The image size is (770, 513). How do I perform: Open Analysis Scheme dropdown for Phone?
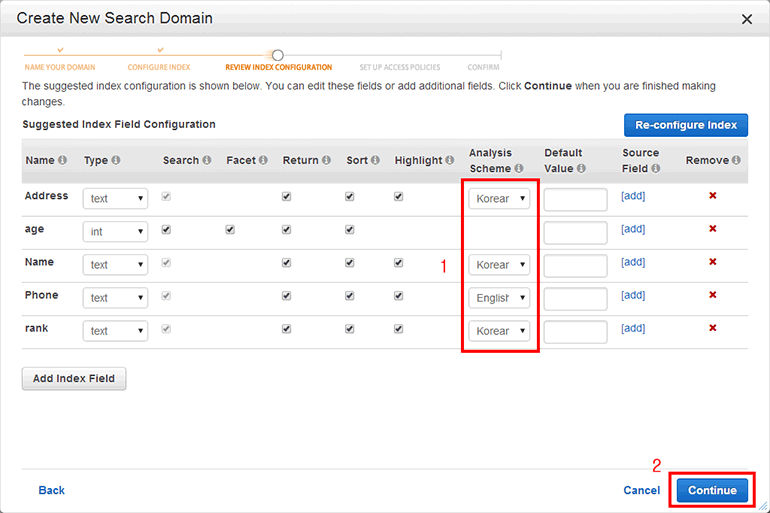pyautogui.click(x=499, y=298)
